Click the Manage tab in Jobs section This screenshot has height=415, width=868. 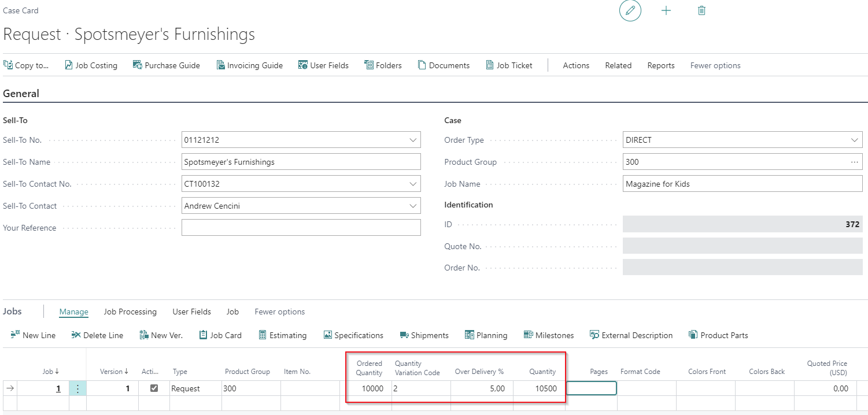73,312
